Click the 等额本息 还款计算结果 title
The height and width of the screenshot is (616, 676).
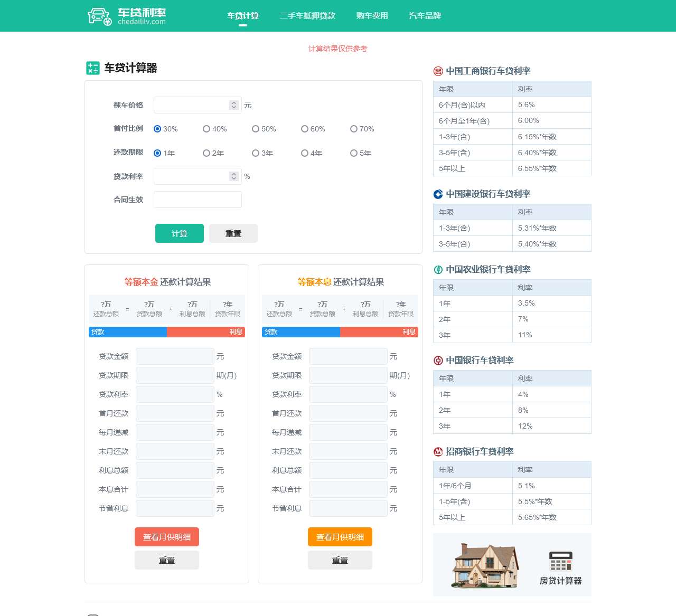[x=341, y=282]
